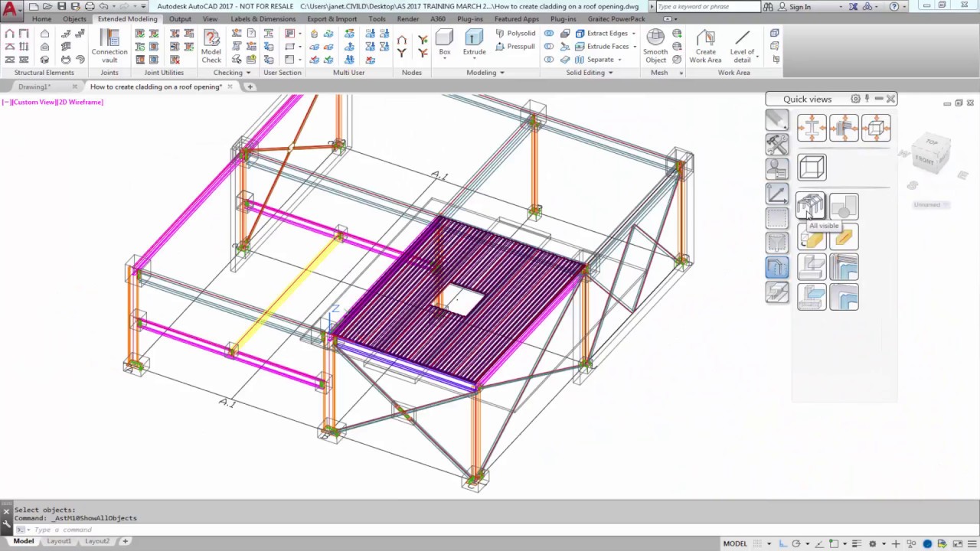Switch to the Layout1 tab

click(59, 541)
